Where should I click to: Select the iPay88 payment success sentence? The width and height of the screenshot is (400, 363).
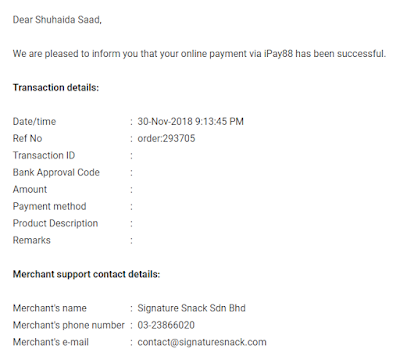point(199,54)
